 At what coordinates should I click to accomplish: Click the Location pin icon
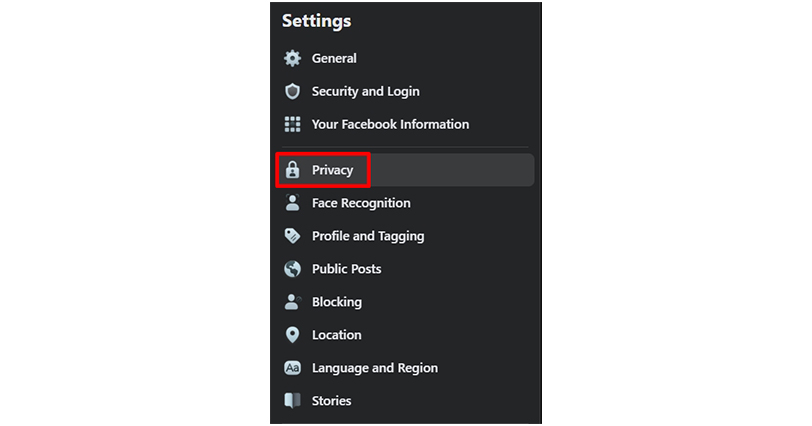click(x=292, y=335)
